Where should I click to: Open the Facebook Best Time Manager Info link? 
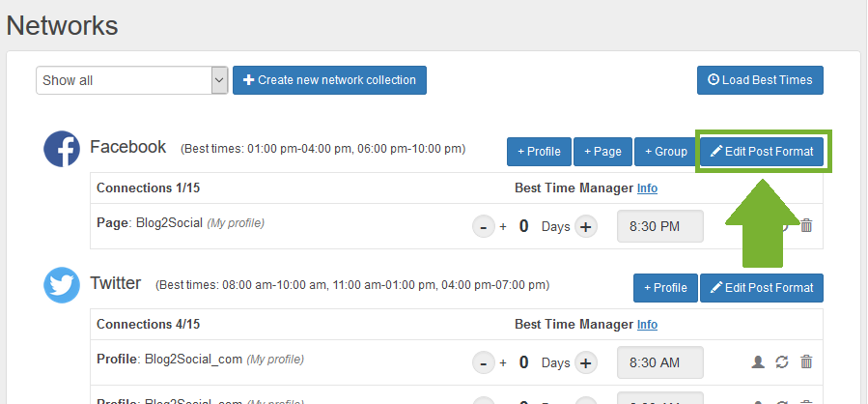tap(647, 188)
